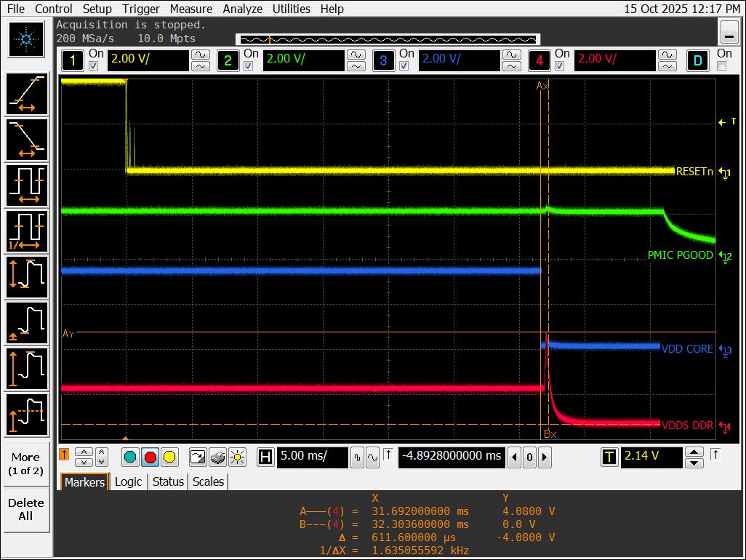Select the minimum voltage measurement icon
The image size is (746, 560).
pos(27,323)
